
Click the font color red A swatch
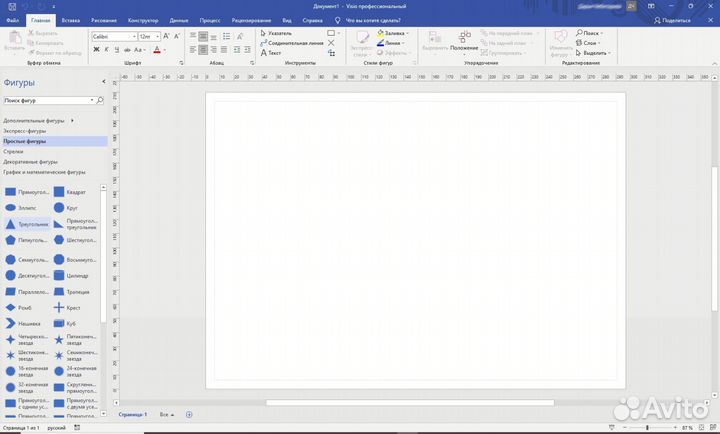(157, 50)
